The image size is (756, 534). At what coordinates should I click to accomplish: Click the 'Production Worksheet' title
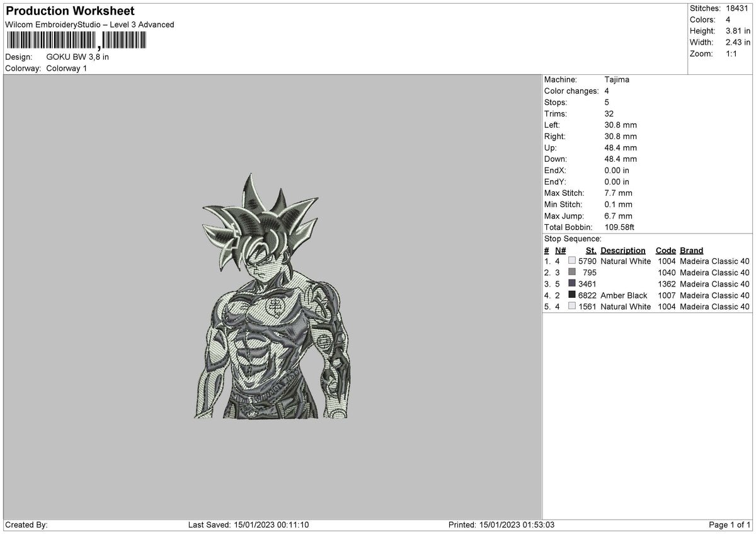pos(70,11)
